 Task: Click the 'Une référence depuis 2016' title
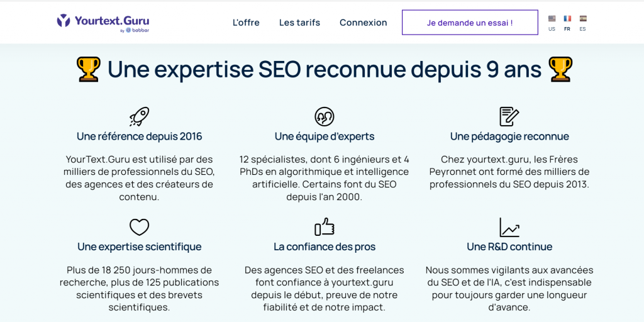pyautogui.click(x=139, y=136)
